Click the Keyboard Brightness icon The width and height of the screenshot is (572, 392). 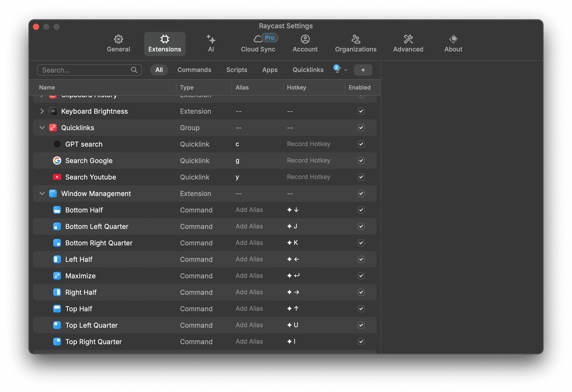53,111
